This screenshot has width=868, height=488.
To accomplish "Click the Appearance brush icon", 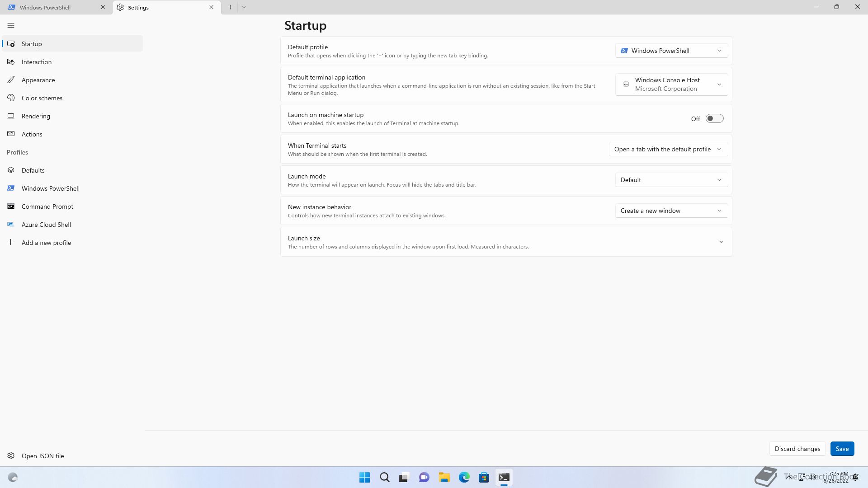I will (11, 80).
